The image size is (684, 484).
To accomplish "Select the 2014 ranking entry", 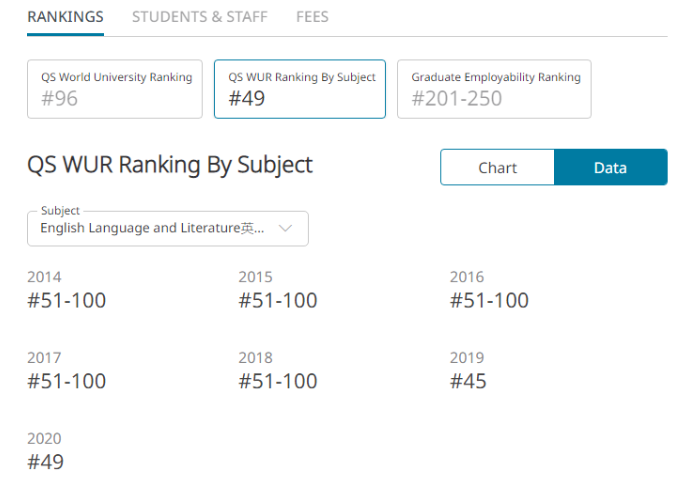I will point(66,290).
